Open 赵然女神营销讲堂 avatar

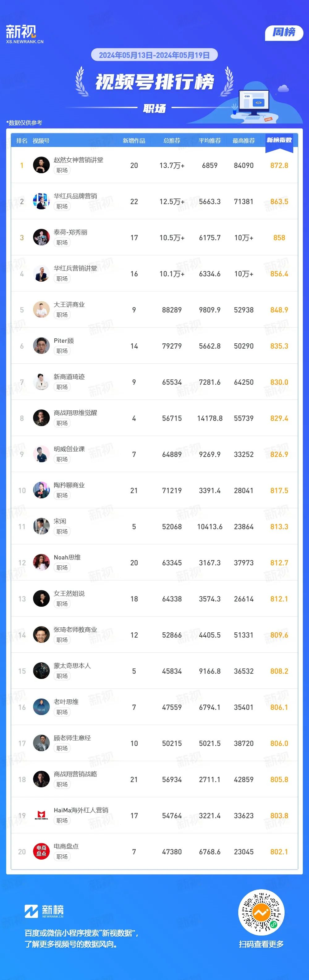click(41, 165)
